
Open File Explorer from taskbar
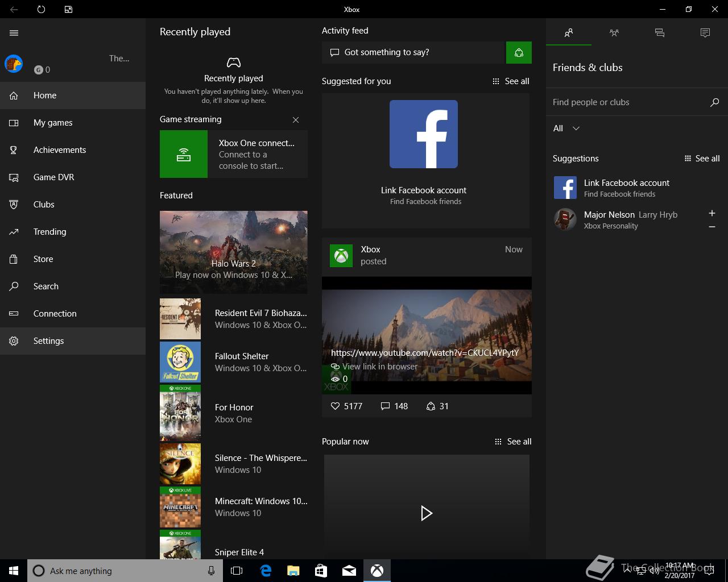(293, 571)
